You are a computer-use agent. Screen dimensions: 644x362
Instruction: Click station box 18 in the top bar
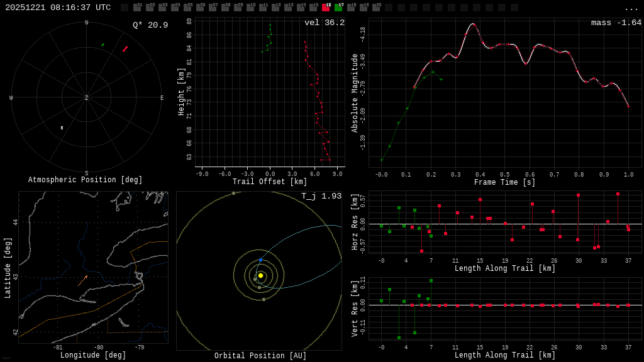351,8
